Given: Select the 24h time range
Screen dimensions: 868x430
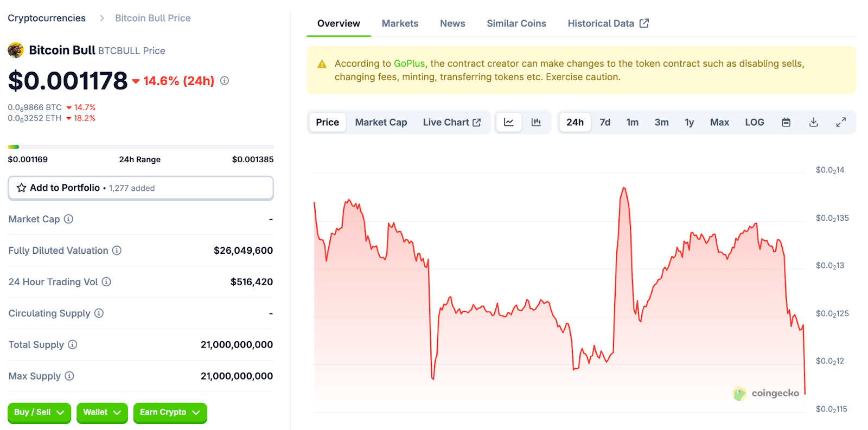Looking at the screenshot, I should coord(575,123).
